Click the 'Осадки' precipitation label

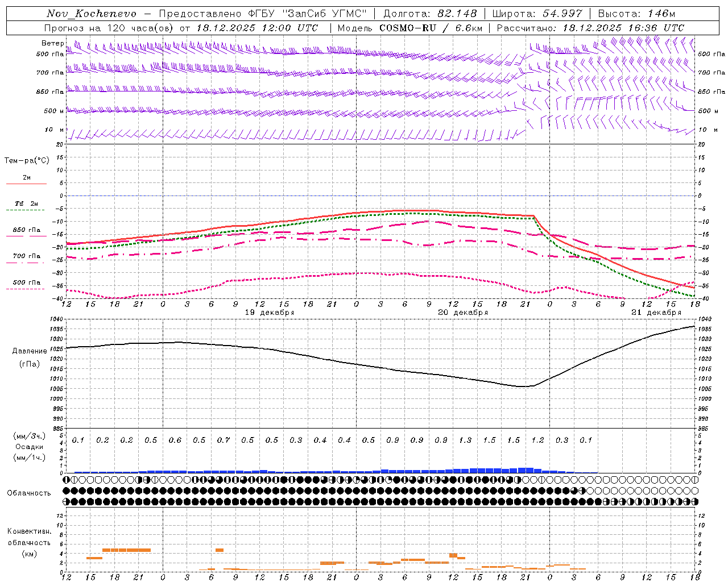pos(30,447)
